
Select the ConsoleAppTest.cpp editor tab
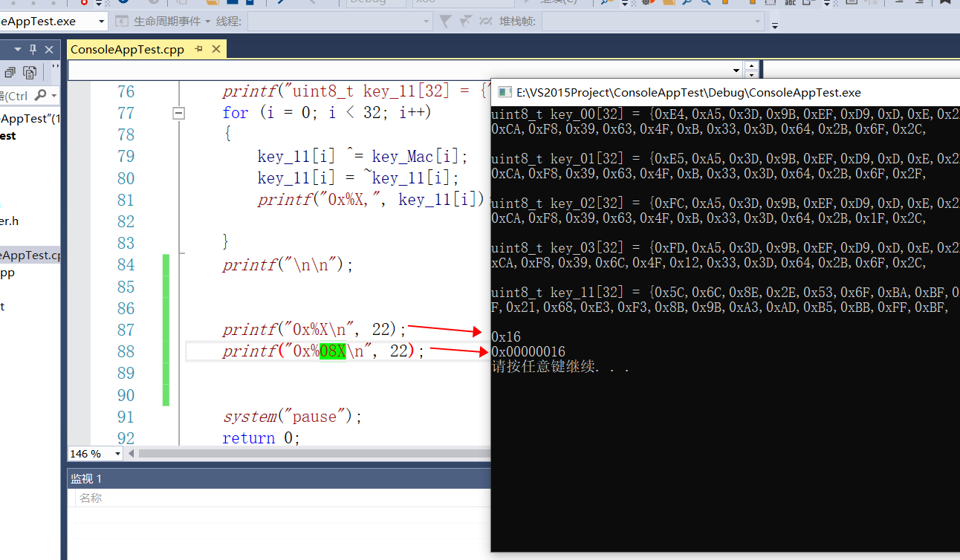[x=127, y=50]
